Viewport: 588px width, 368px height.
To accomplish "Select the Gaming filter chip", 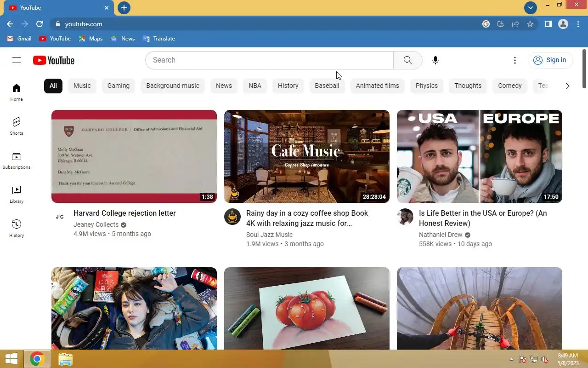I will (x=119, y=86).
